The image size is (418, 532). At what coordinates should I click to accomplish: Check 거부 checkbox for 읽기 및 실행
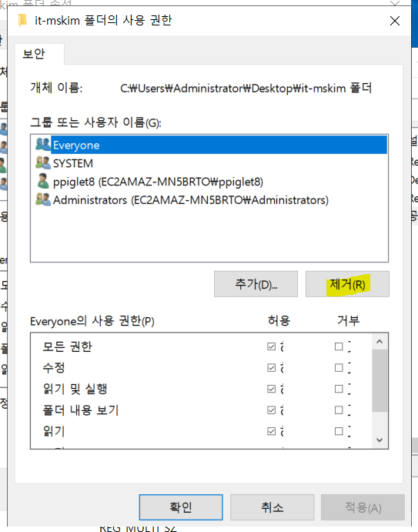tap(339, 389)
